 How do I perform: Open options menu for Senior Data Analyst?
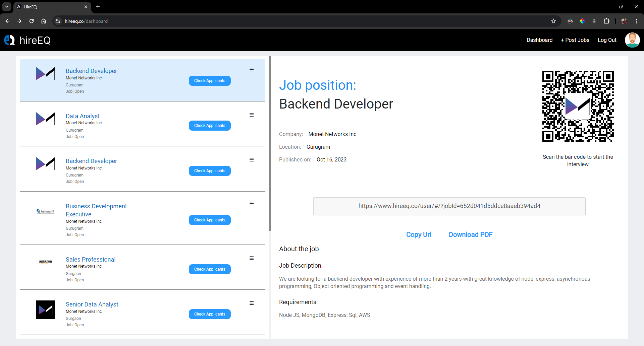click(x=252, y=303)
